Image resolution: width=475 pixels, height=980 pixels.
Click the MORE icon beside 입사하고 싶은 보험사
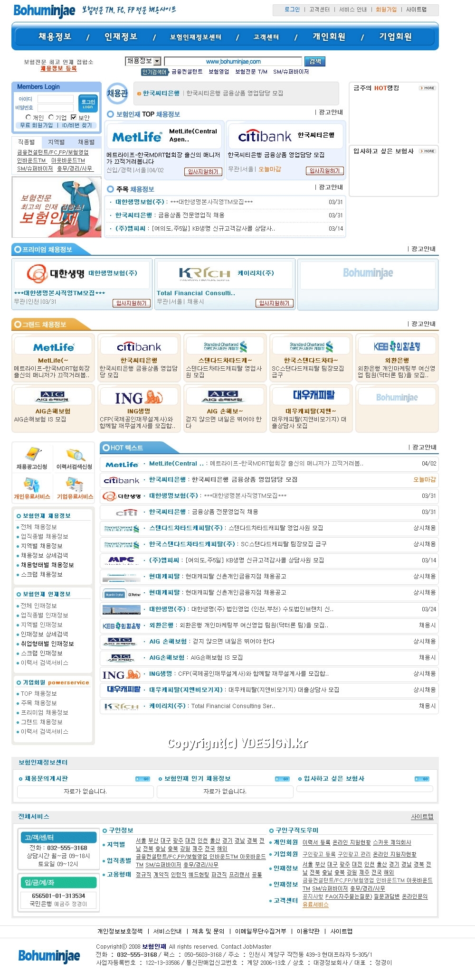427,151
